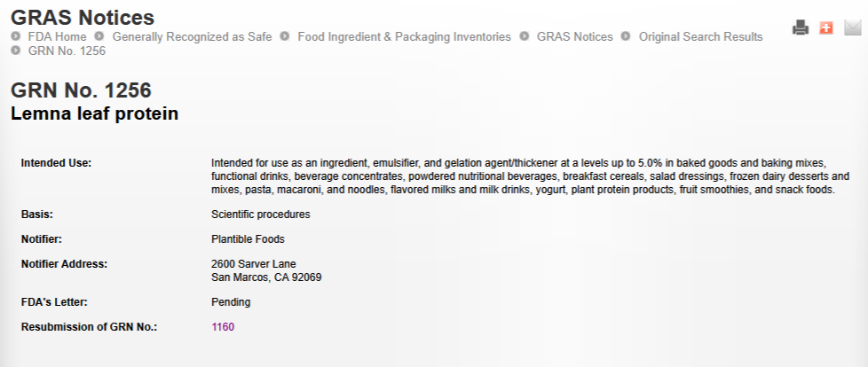
Task: Click the Lemna leaf protein heading
Action: [x=94, y=113]
